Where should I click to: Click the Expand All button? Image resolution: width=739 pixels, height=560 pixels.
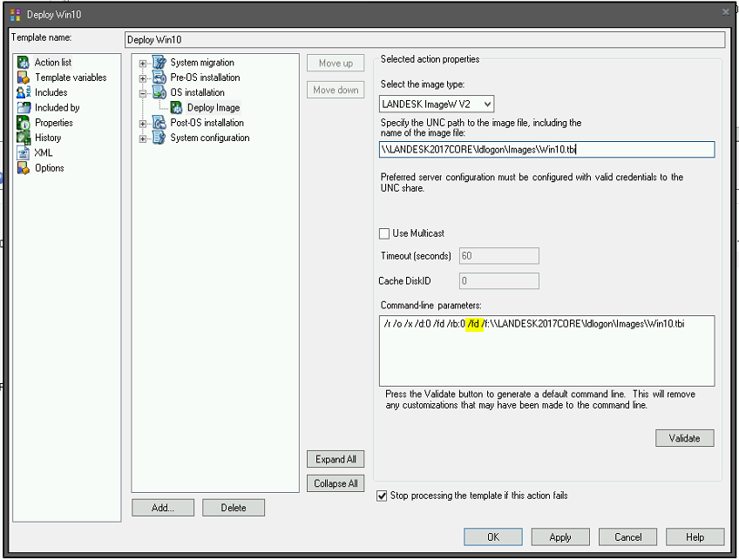tap(336, 459)
